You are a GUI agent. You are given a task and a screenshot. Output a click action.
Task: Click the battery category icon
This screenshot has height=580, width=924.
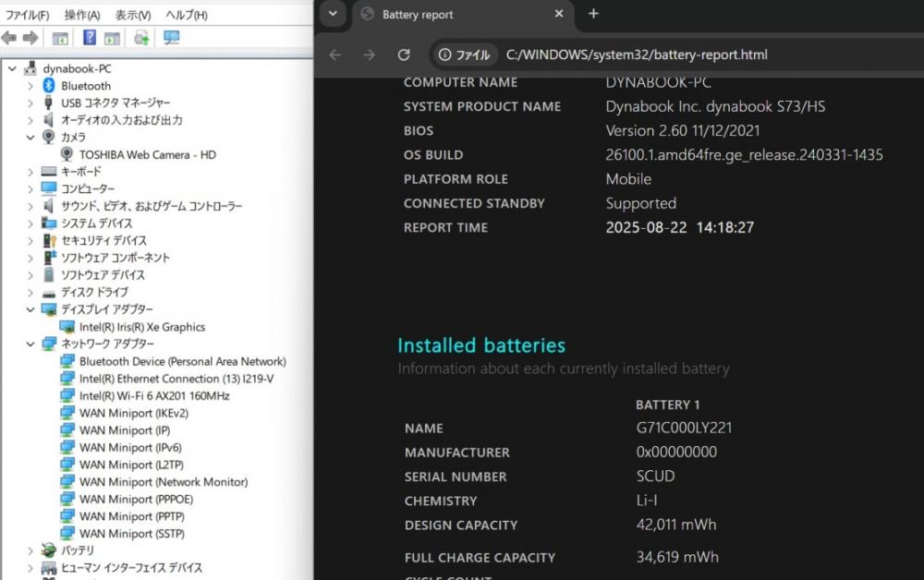click(x=49, y=550)
